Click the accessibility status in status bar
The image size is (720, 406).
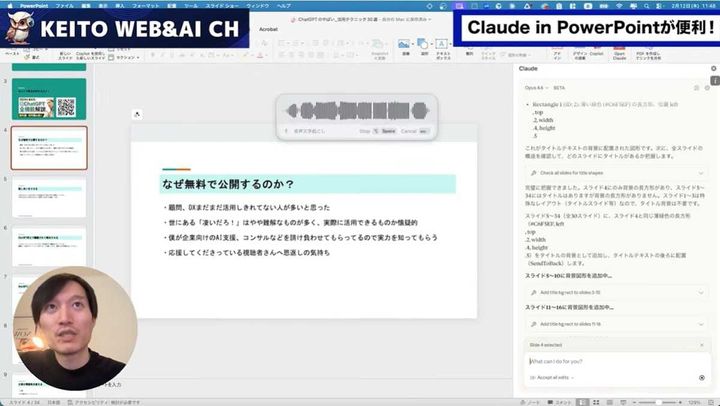(x=104, y=402)
